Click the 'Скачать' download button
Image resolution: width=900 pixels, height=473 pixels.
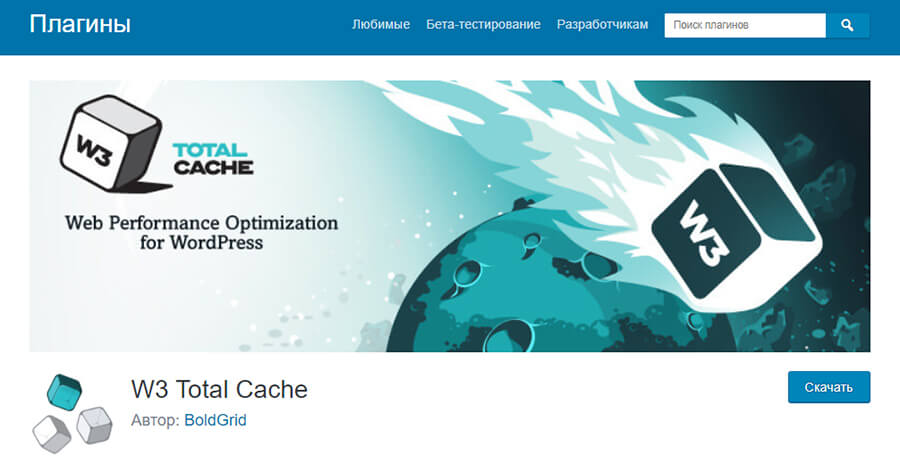pos(829,387)
